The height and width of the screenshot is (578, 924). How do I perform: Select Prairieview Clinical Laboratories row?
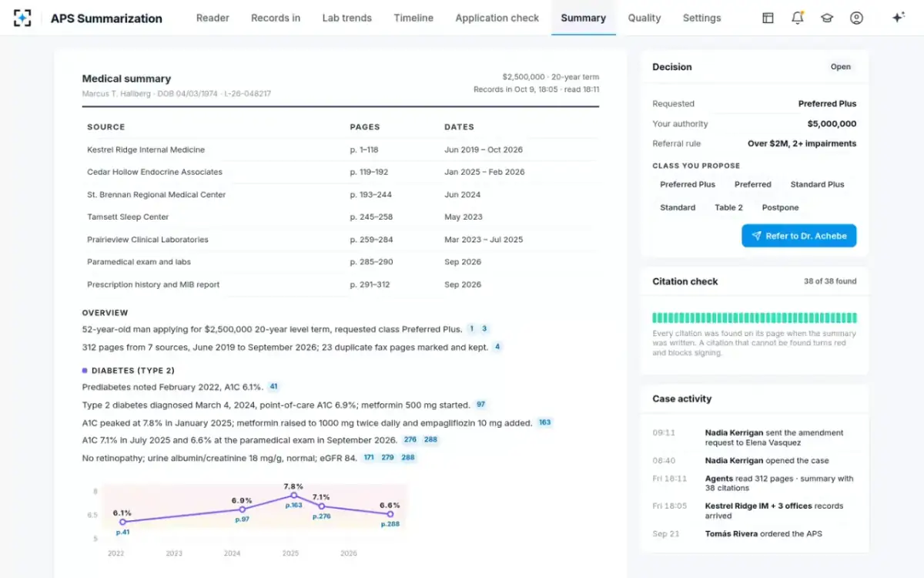click(x=340, y=240)
